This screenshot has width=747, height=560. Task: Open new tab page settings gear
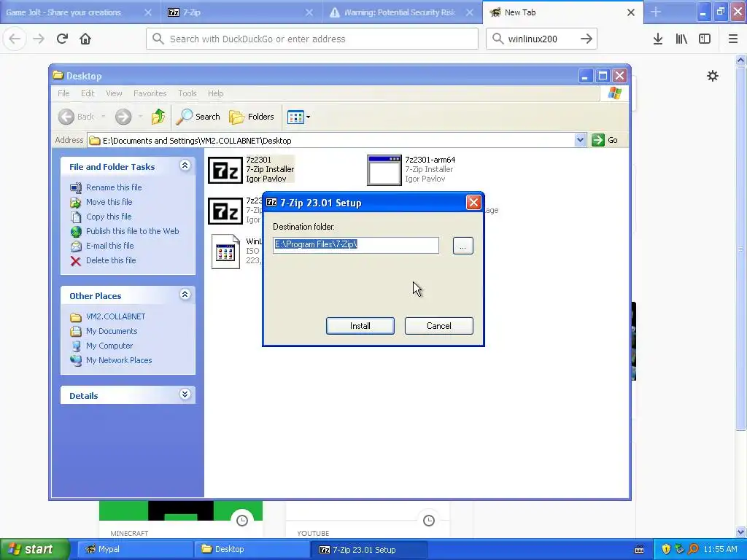pos(713,76)
